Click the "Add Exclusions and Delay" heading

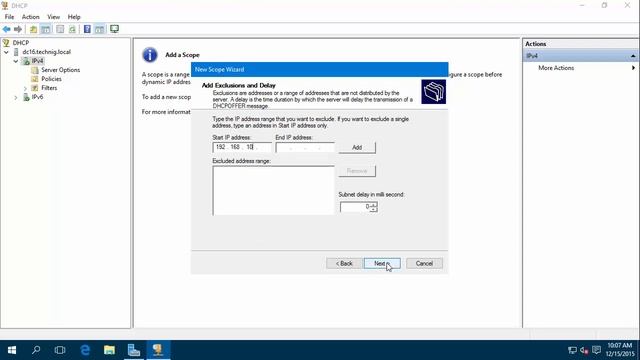coord(239,85)
